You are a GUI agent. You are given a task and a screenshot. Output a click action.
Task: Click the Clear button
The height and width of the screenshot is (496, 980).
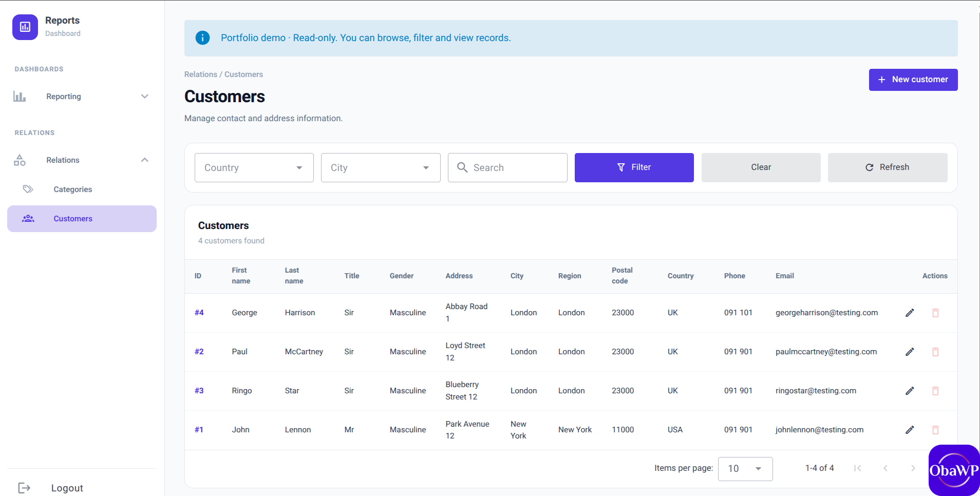point(761,167)
